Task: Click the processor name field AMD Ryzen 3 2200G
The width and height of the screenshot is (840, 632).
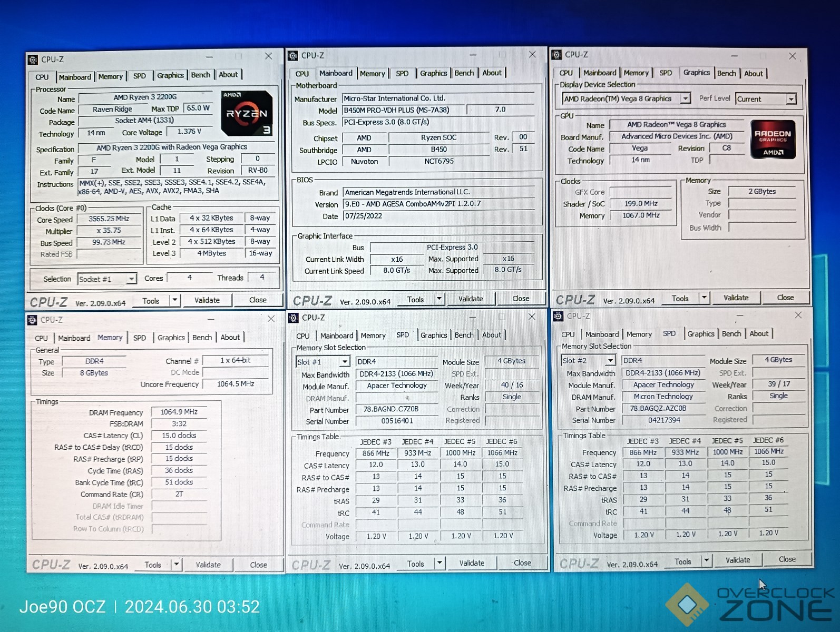Action: pos(145,97)
